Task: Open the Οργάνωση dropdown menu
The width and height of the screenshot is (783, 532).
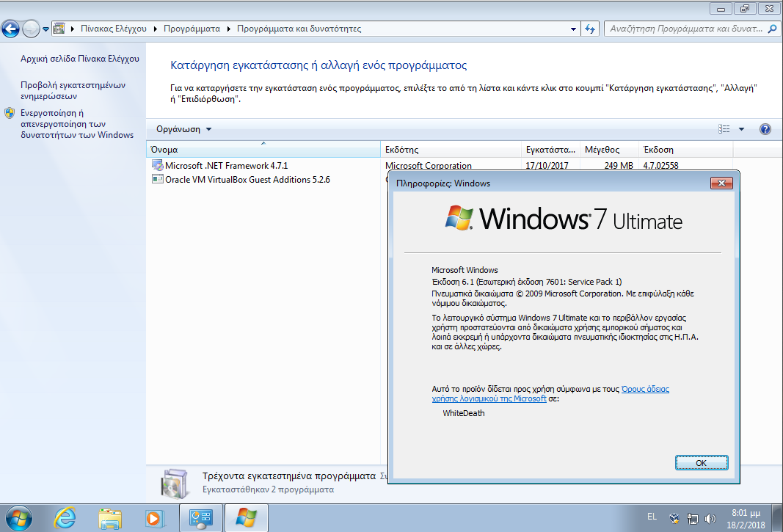Action: 183,129
